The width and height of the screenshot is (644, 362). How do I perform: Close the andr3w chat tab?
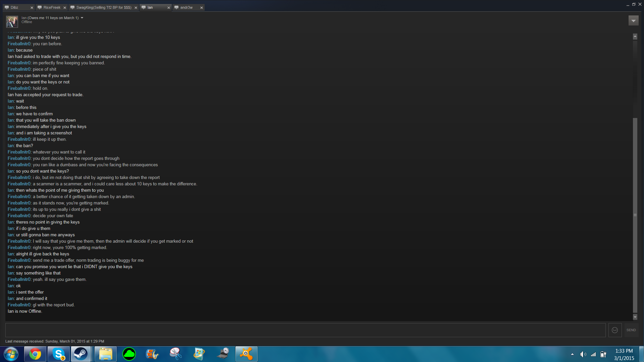(202, 8)
